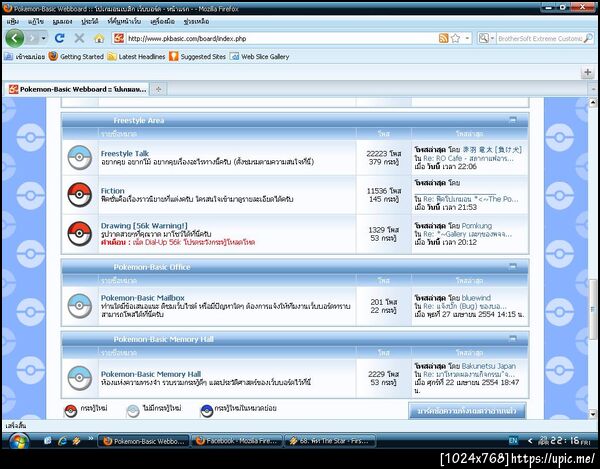Bookmark this page with the star icon
Image resolution: width=600 pixels, height=469 pixels.
coord(455,38)
